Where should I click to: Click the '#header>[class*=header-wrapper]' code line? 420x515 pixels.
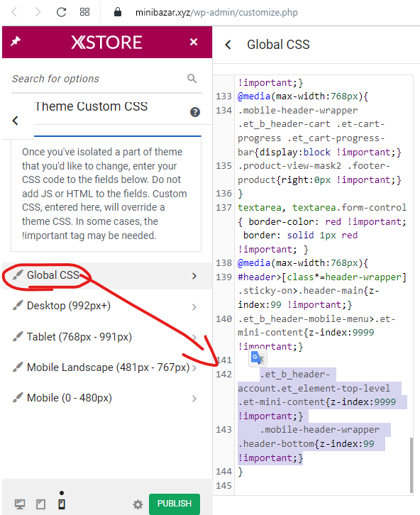(322, 277)
